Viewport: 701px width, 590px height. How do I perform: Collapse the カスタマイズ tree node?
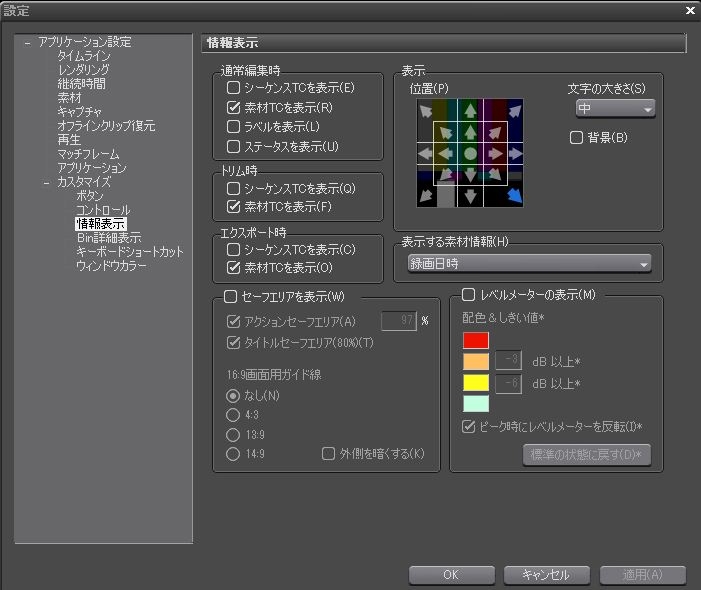[46, 183]
